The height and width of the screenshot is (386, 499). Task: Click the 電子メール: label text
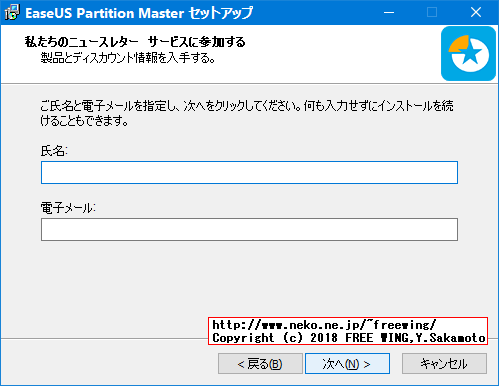(x=68, y=208)
